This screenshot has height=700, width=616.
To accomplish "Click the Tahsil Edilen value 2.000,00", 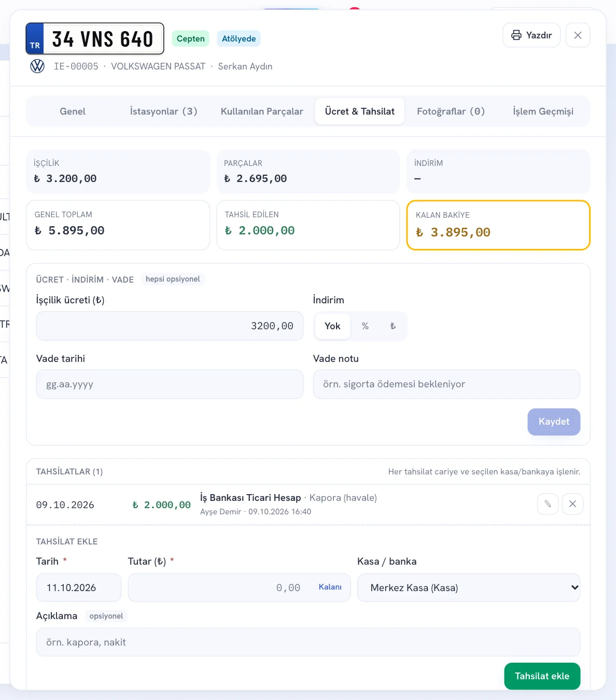I will tap(260, 231).
